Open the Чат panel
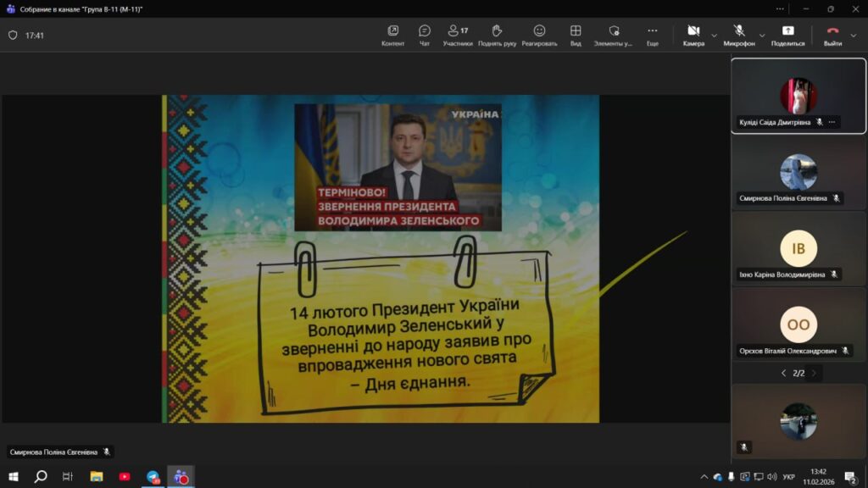The height and width of the screenshot is (488, 868). tap(425, 34)
